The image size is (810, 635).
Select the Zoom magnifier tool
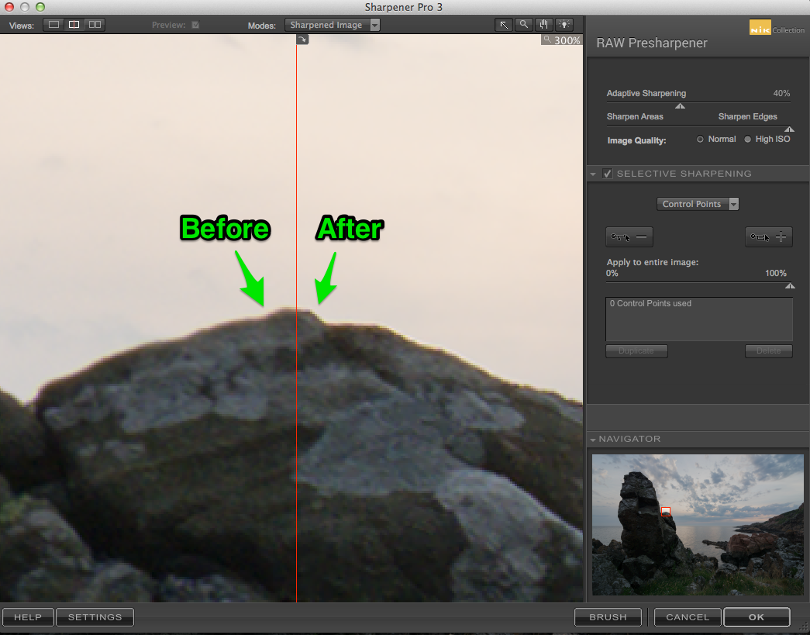point(524,25)
